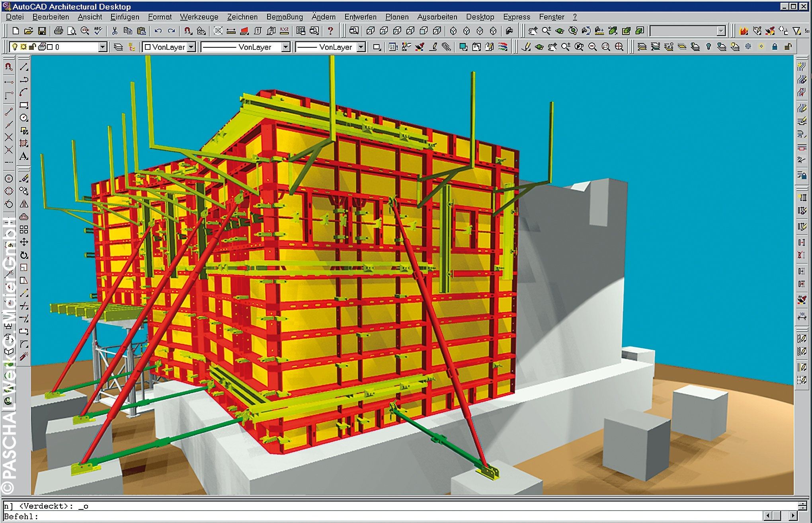
Task: Open the Ansicht menu
Action: click(x=90, y=17)
